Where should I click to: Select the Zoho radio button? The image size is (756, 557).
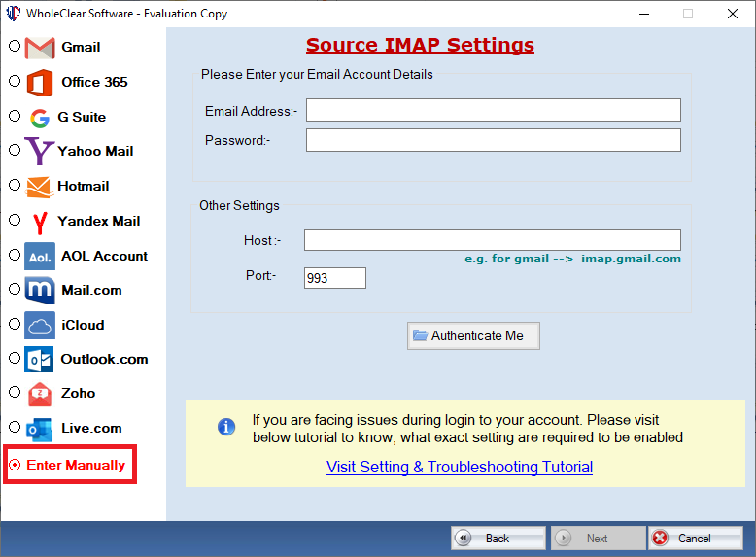point(15,392)
